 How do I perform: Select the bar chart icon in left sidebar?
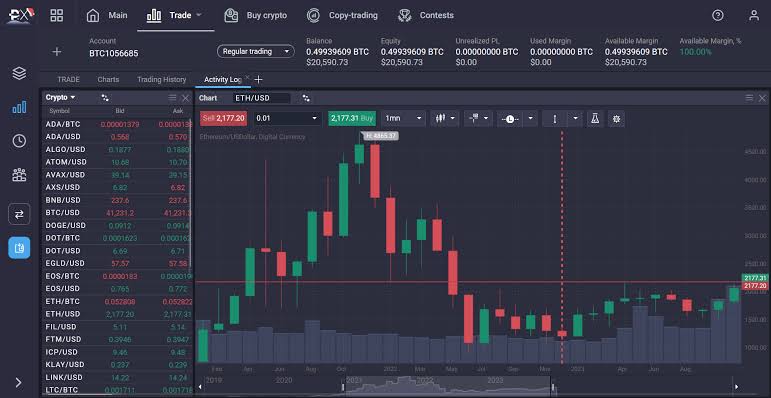pyautogui.click(x=19, y=107)
